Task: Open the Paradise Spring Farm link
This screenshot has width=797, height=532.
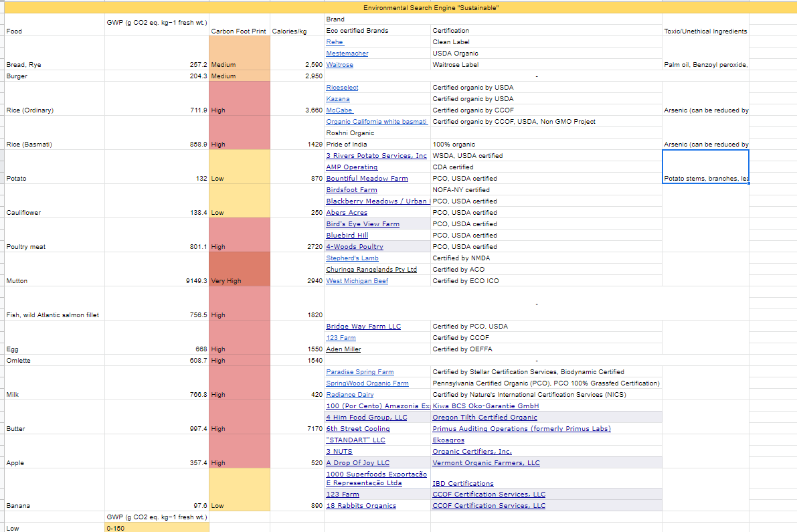Action: (x=360, y=372)
